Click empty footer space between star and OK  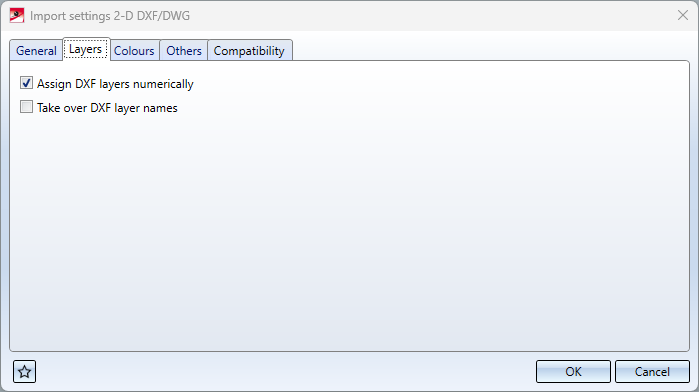tap(285, 371)
